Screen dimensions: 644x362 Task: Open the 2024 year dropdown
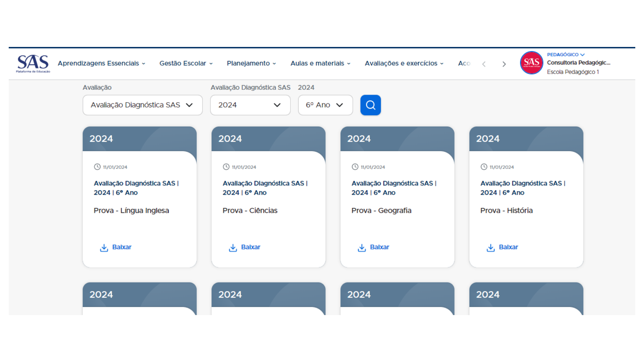coord(250,105)
